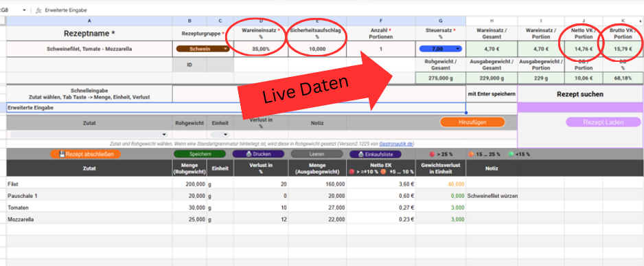Select column A header

pyautogui.click(x=89, y=21)
